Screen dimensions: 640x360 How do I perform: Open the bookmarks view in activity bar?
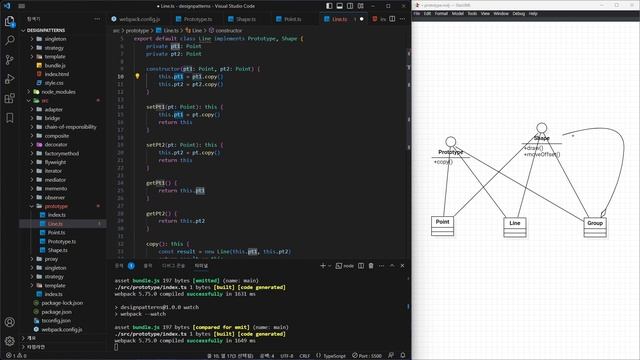[9, 118]
